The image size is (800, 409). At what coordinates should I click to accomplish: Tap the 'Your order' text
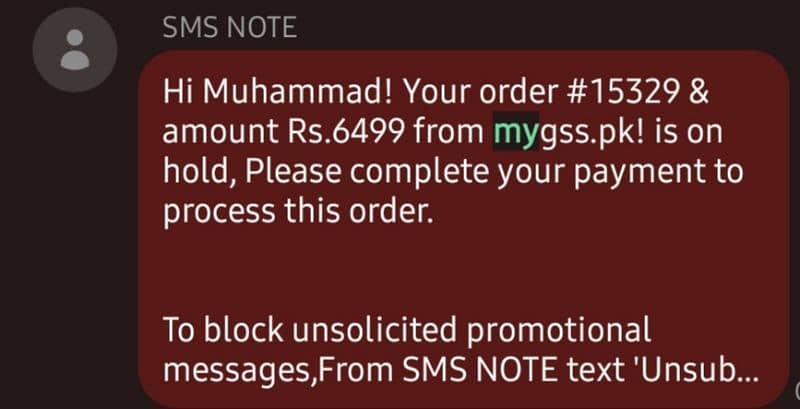(480, 92)
